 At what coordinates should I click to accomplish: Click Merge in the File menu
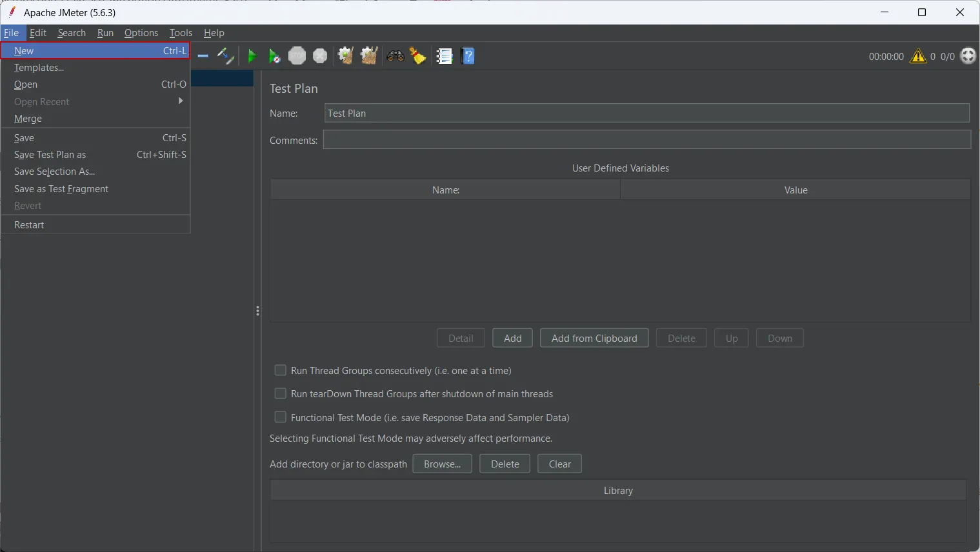(95, 119)
